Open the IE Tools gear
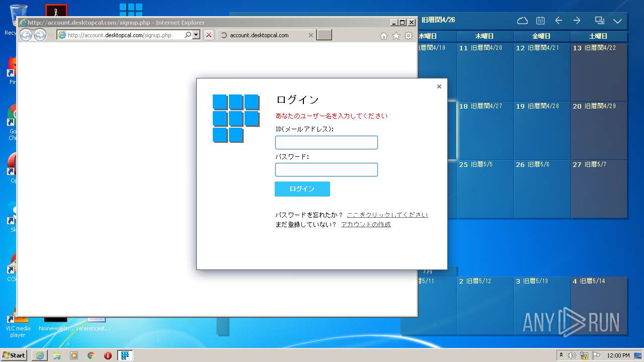Image resolution: width=644 pixels, height=362 pixels. coord(409,36)
